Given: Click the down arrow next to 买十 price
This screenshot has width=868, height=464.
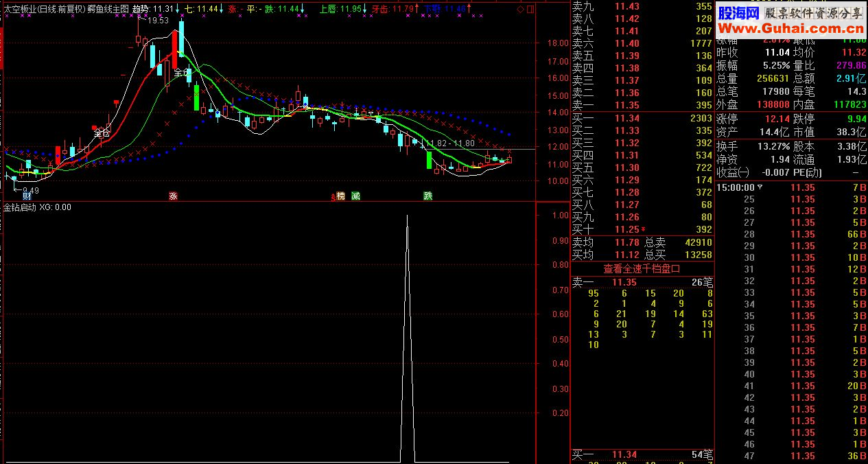Looking at the screenshot, I should tap(643, 229).
